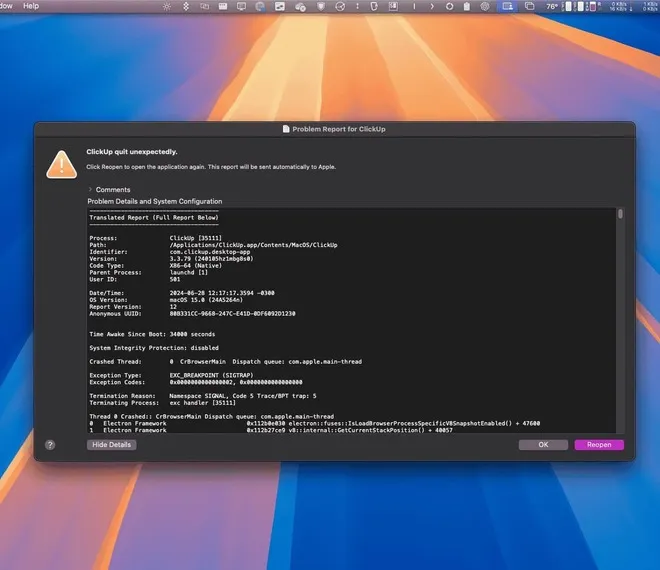Image resolution: width=660 pixels, height=570 pixels.
Task: Click the Exception Codes line
Action: (x=196, y=382)
